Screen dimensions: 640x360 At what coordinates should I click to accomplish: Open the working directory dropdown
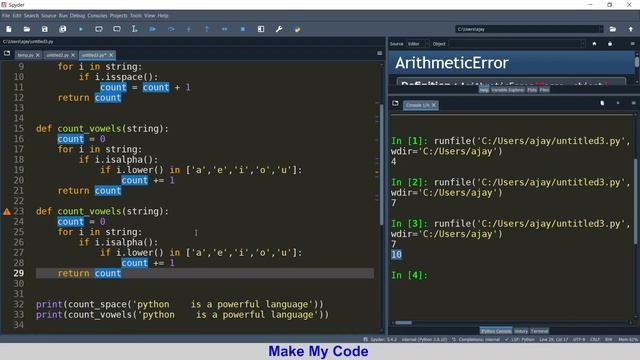coord(600,29)
